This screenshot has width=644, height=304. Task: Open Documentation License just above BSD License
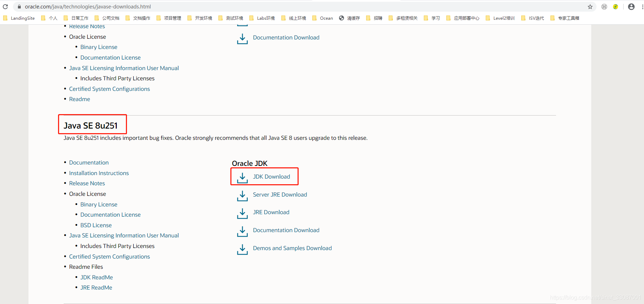pos(110,215)
